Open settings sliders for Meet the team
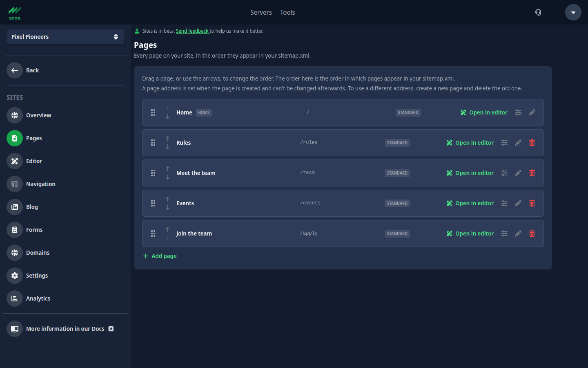The height and width of the screenshot is (368, 588). (504, 173)
